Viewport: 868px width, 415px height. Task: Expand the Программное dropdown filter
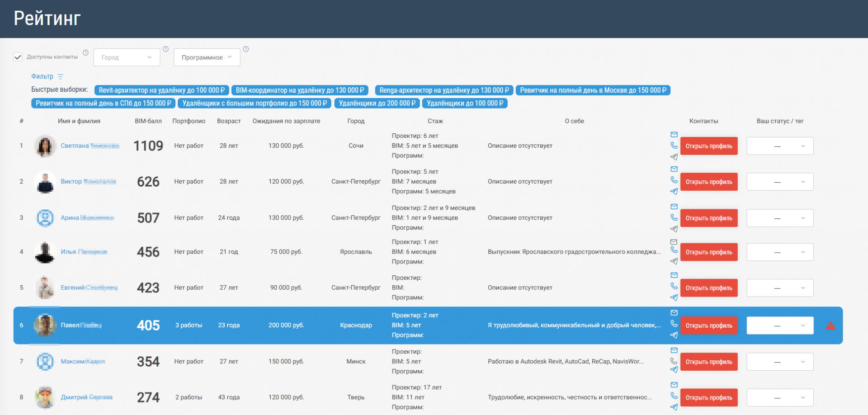point(207,57)
